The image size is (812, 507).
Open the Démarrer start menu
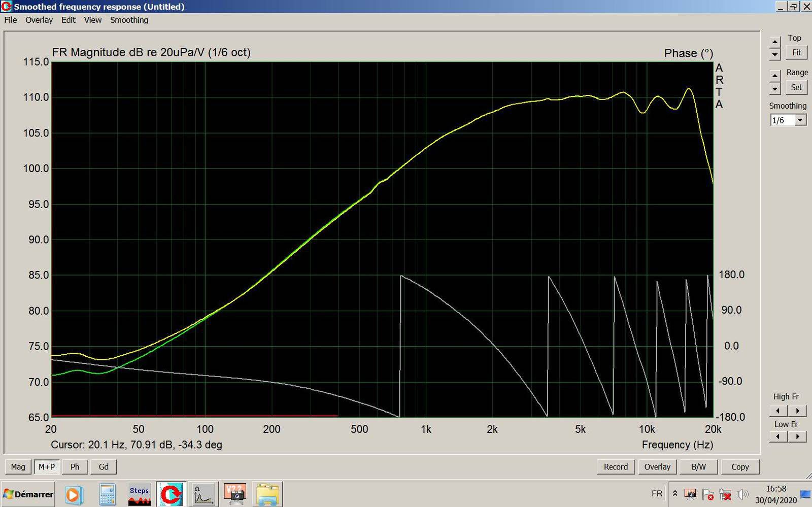coord(28,494)
